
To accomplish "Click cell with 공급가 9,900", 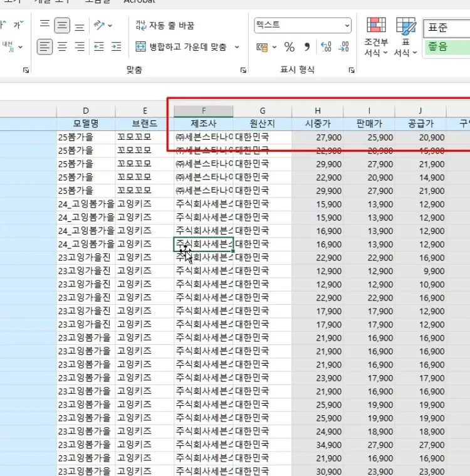I will click(420, 271).
